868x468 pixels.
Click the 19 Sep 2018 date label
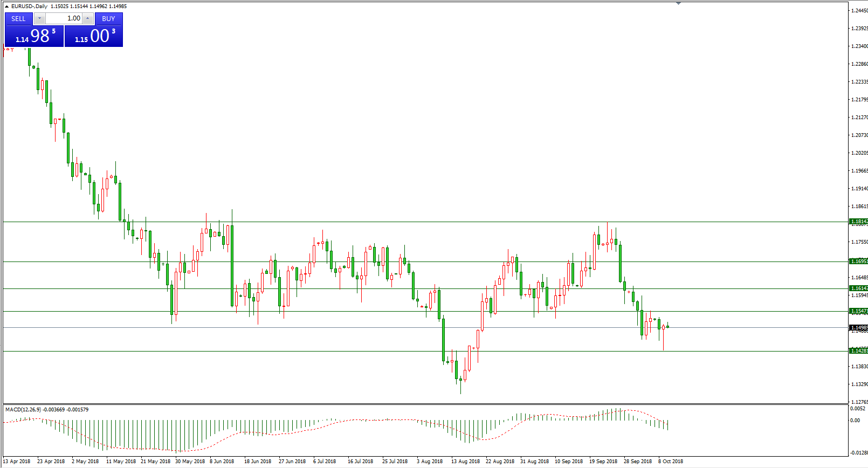tap(603, 462)
